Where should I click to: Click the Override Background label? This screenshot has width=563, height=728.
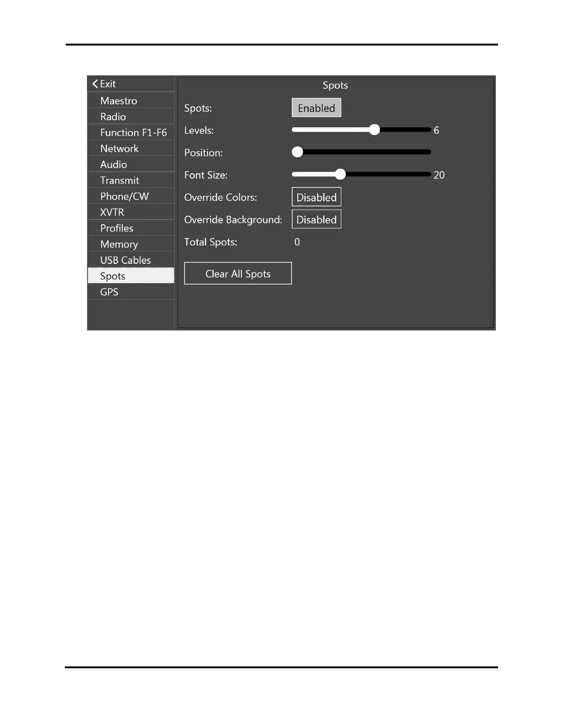coord(233,220)
